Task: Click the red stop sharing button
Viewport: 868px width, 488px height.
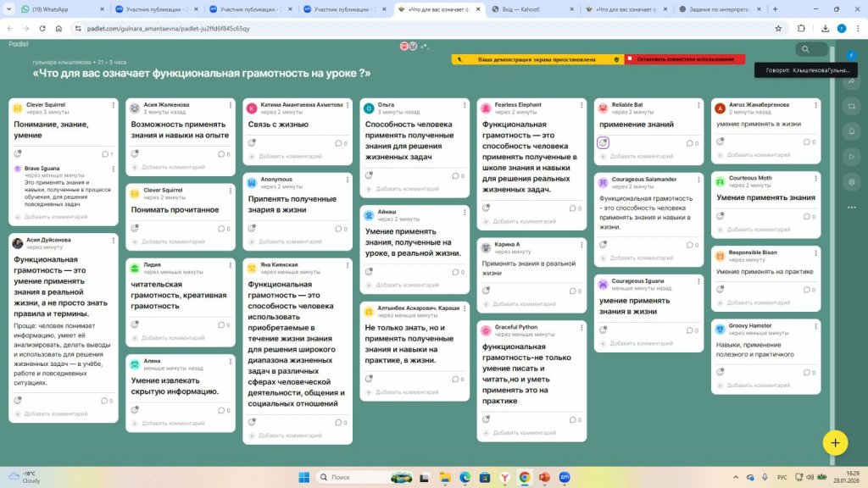Action: coord(685,59)
